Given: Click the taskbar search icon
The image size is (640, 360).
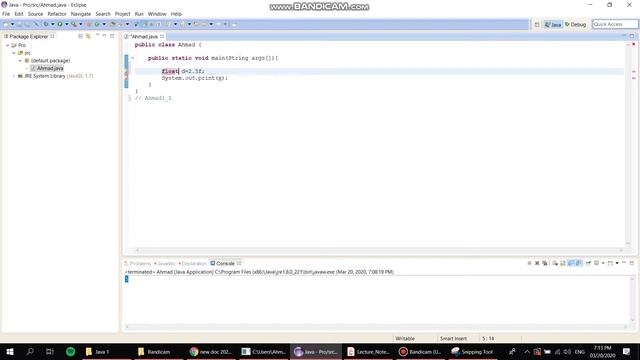Looking at the screenshot, I should [30, 351].
